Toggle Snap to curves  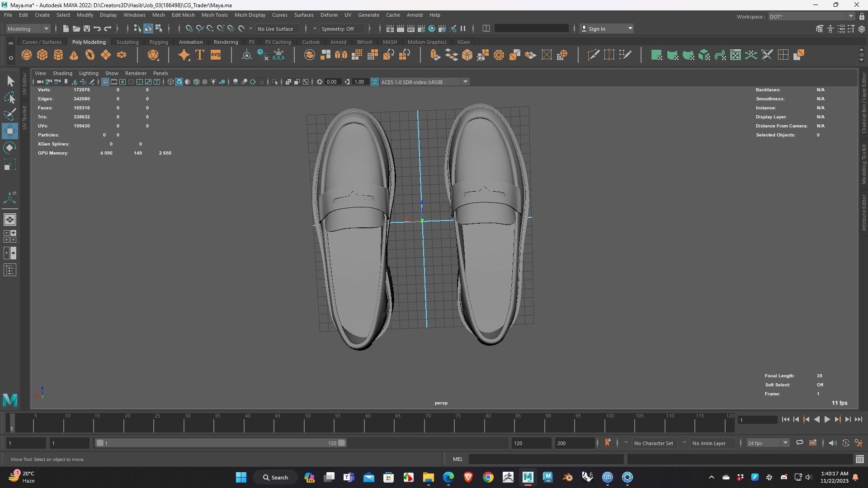(x=200, y=28)
